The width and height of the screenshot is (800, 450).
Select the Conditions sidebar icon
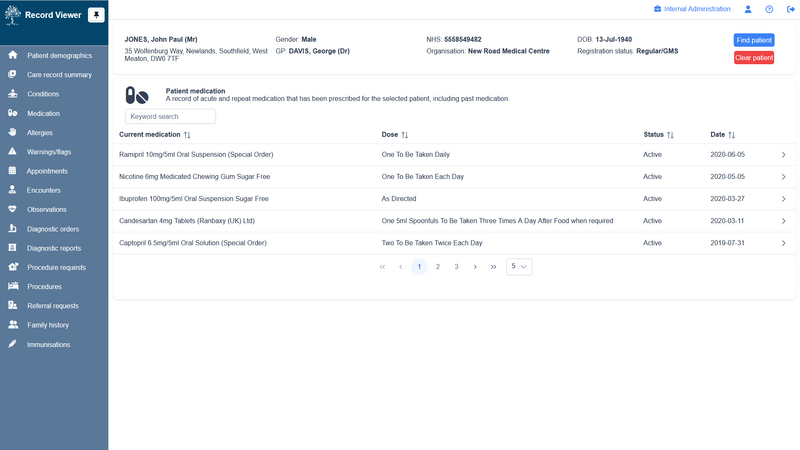[13, 94]
